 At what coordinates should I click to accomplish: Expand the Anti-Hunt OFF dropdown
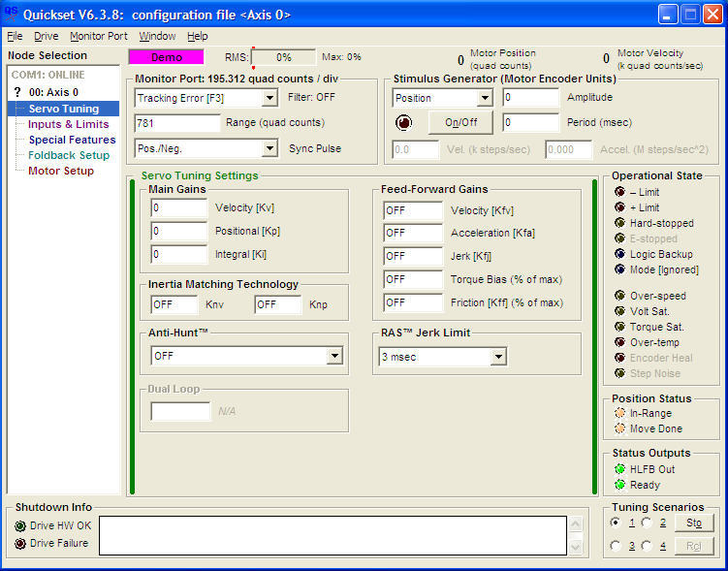pos(334,356)
